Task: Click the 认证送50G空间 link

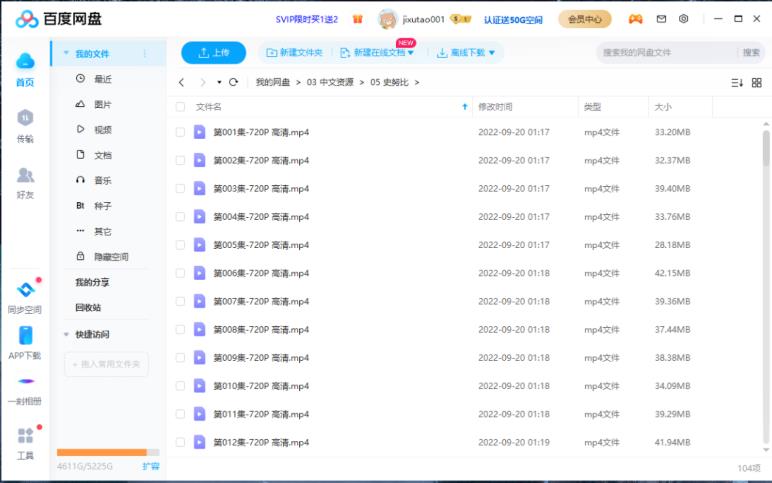Action: pos(513,20)
